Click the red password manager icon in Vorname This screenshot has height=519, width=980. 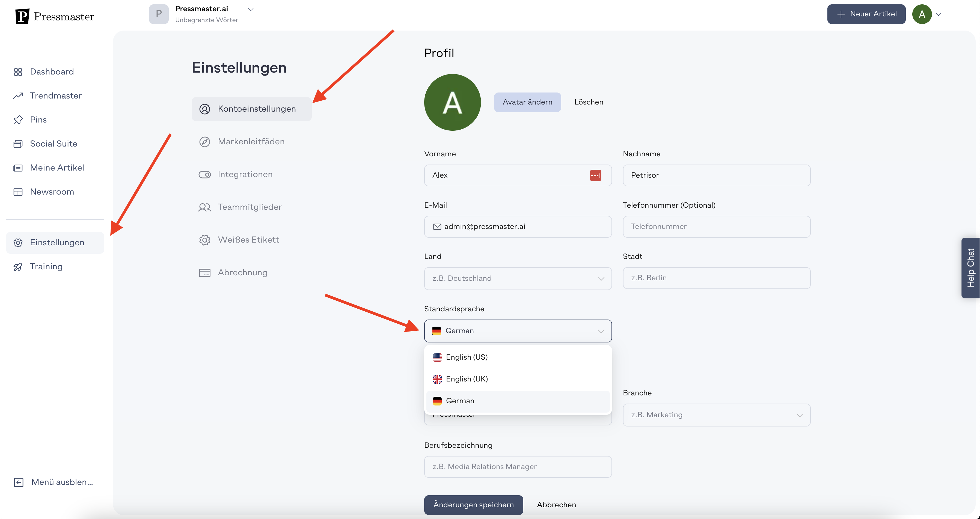point(595,175)
